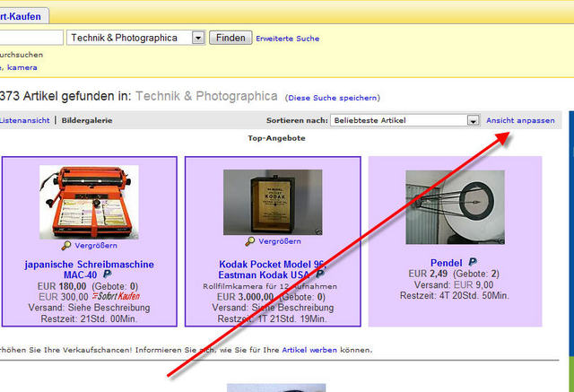This screenshot has width=574, height=392.
Task: Open japanische Schreibmaschine MAC-40 listing title
Action: tap(89, 269)
